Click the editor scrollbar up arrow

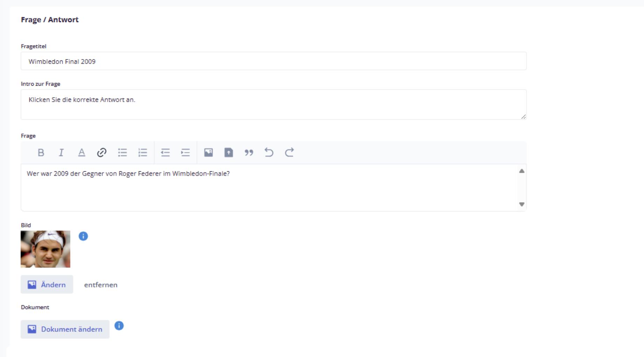point(522,171)
